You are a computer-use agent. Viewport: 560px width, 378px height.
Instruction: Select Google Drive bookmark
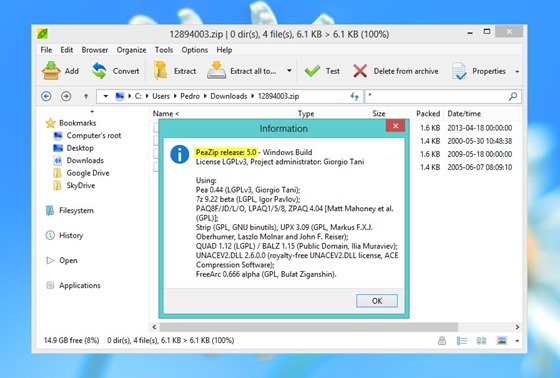[x=88, y=173]
